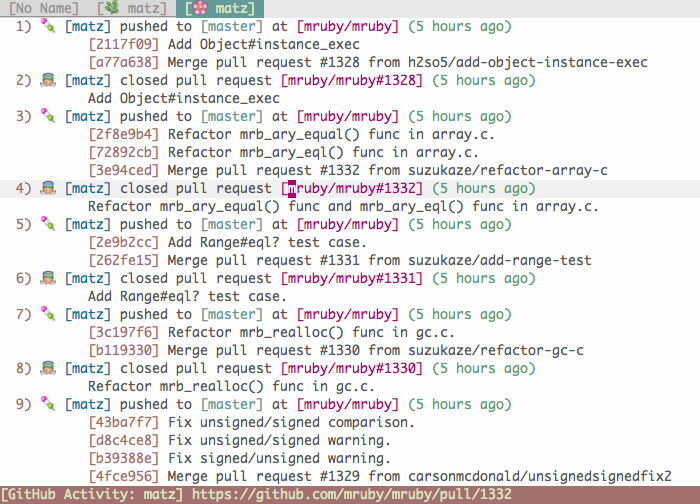Open pull request link [mruby/mruby#1332]
700x504 pixels.
pos(352,188)
